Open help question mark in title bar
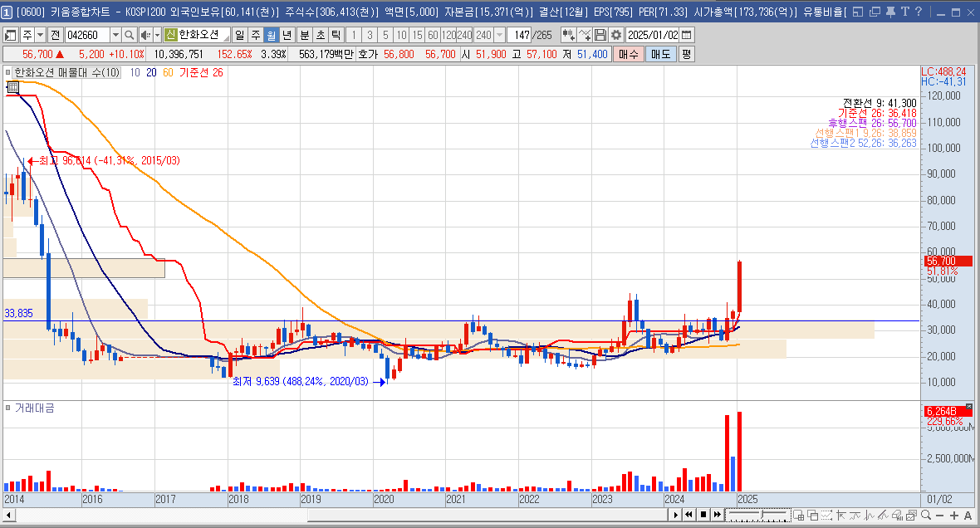980x528 pixels. (918, 12)
